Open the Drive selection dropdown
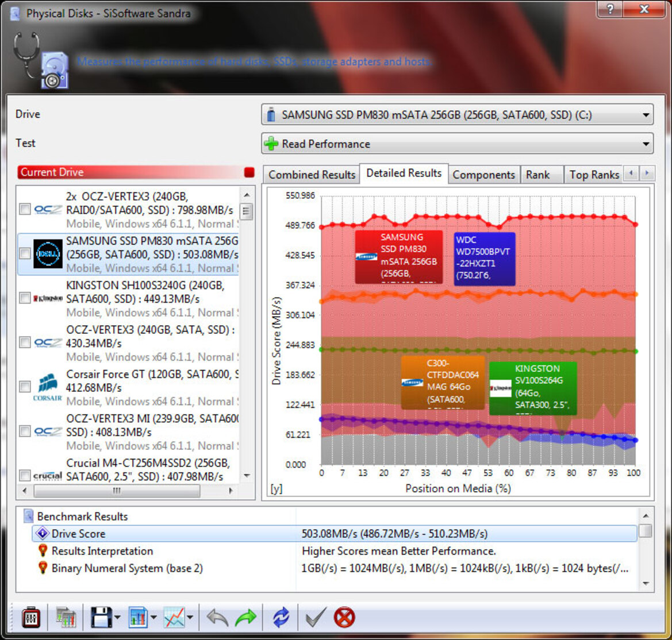Viewport: 672px width, 640px height. tap(457, 115)
